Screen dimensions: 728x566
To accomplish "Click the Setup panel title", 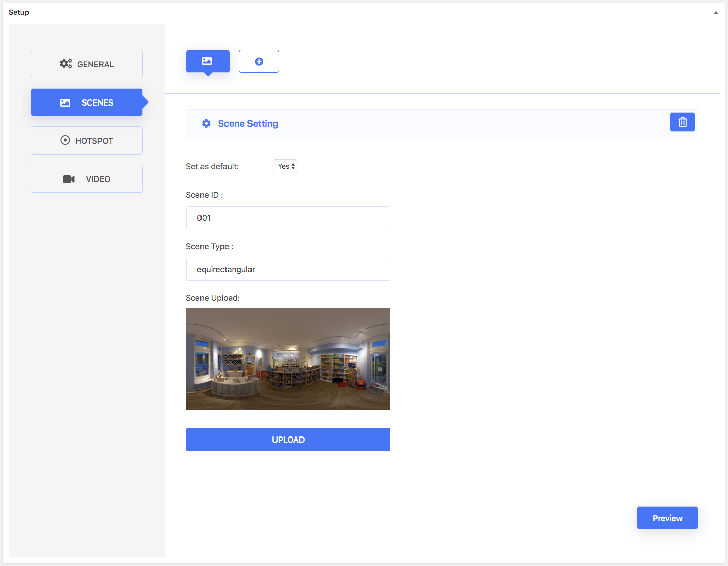I will tap(19, 12).
